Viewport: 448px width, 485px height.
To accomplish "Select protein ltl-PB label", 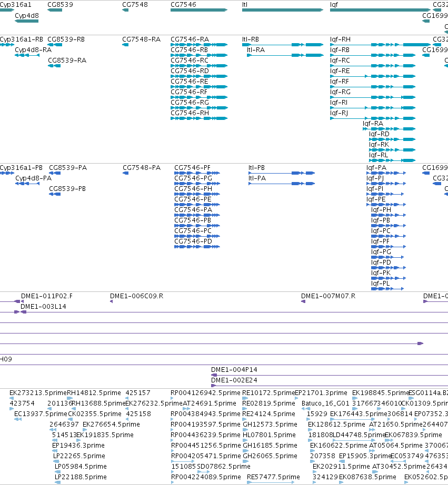I will pos(256,168).
